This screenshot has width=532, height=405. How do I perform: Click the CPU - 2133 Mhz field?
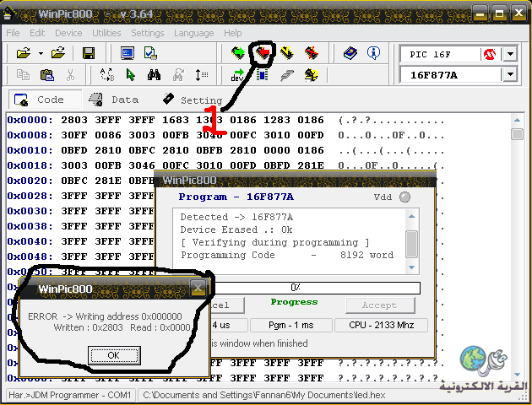coord(381,326)
